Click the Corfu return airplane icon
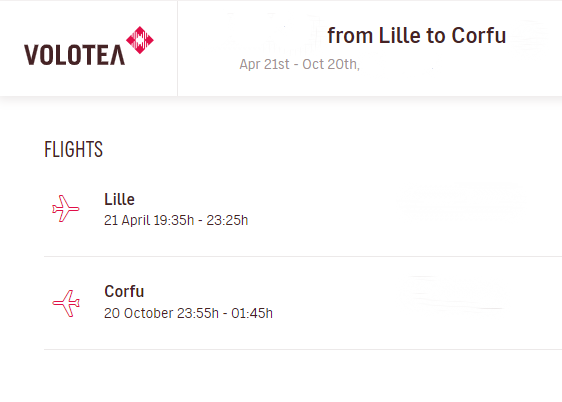Image resolution: width=562 pixels, height=402 pixels. pos(66,303)
